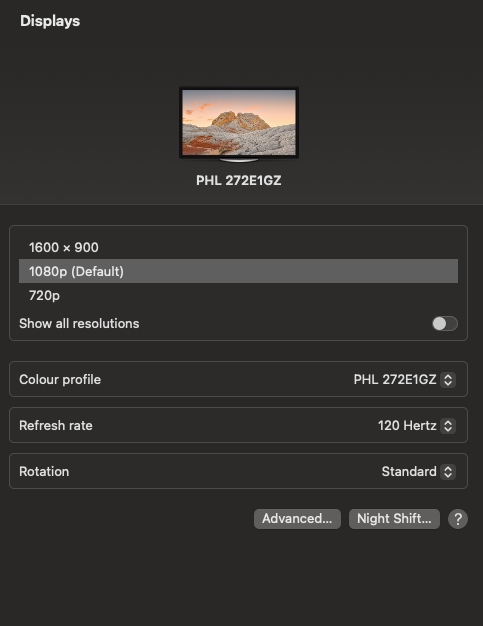Screen dimensions: 483x626
Task: Click the Colour profile stepper arrows icon
Action: tap(448, 380)
